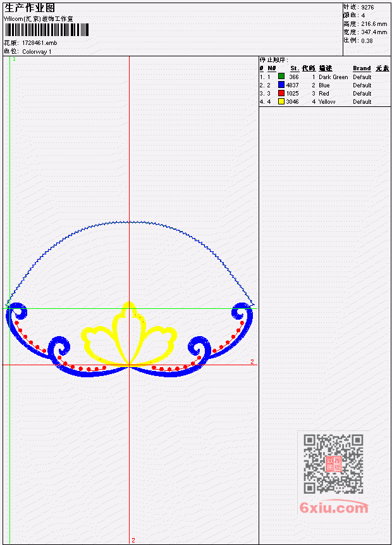
Task: Select the Yellow description cell
Action: coord(327,102)
